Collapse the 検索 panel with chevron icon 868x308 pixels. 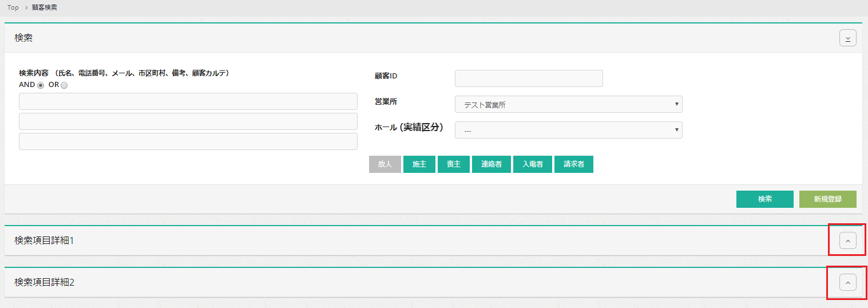(847, 38)
